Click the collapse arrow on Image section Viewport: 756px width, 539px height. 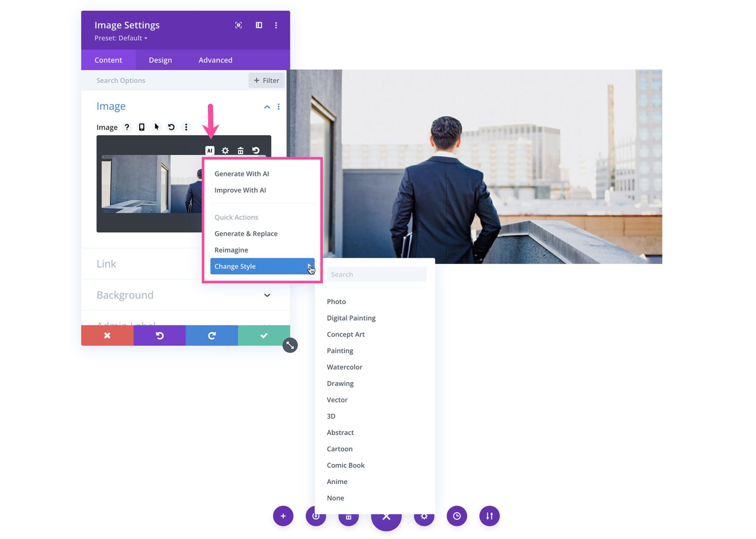tap(265, 106)
